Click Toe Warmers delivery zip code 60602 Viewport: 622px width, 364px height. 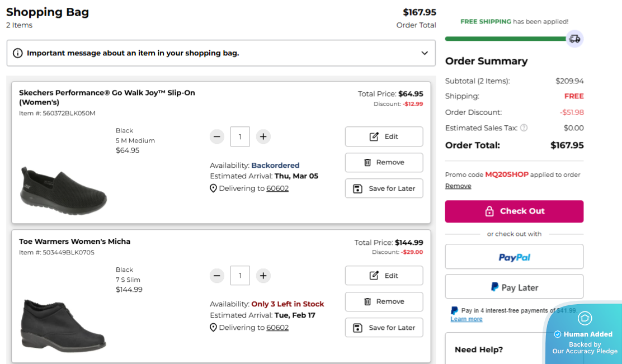tap(277, 328)
